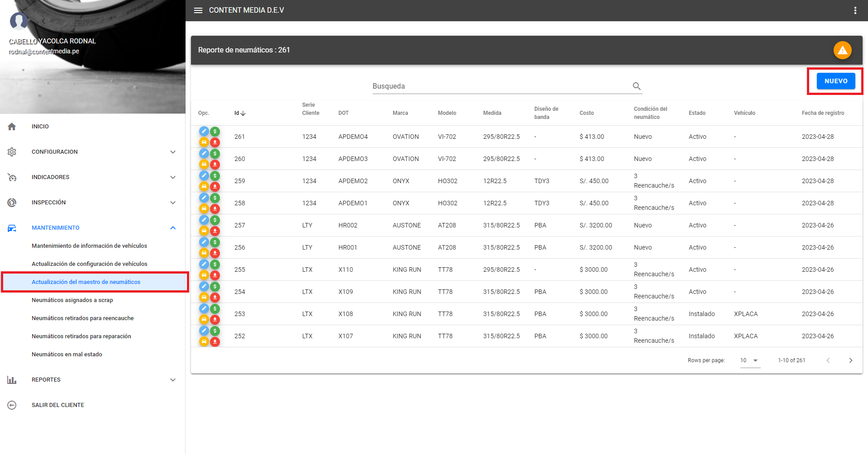The image size is (868, 454).
Task: Click the blue edit pencil for tire 261
Action: point(204,131)
